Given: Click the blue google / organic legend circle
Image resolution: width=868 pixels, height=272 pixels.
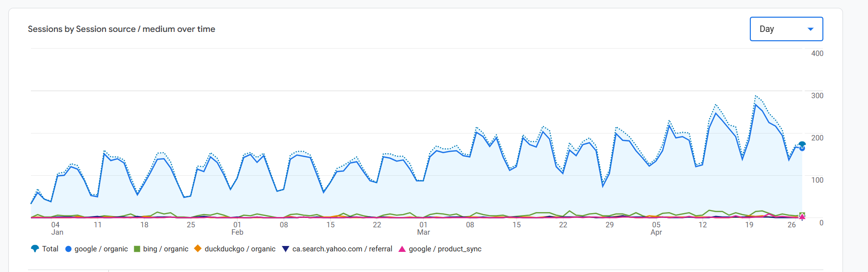Looking at the screenshot, I should tap(69, 249).
